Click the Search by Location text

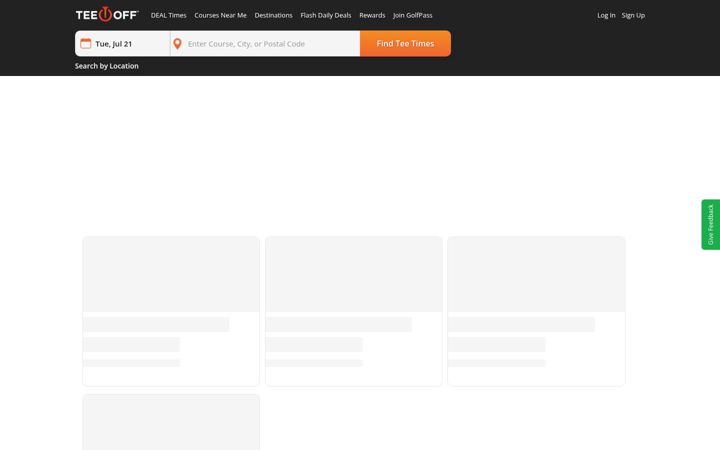[x=107, y=66]
